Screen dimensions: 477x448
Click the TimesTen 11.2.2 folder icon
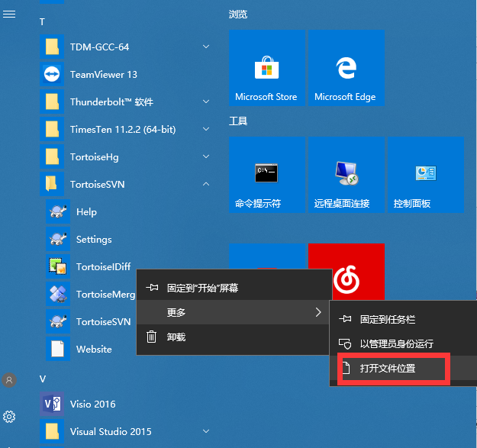(x=52, y=129)
